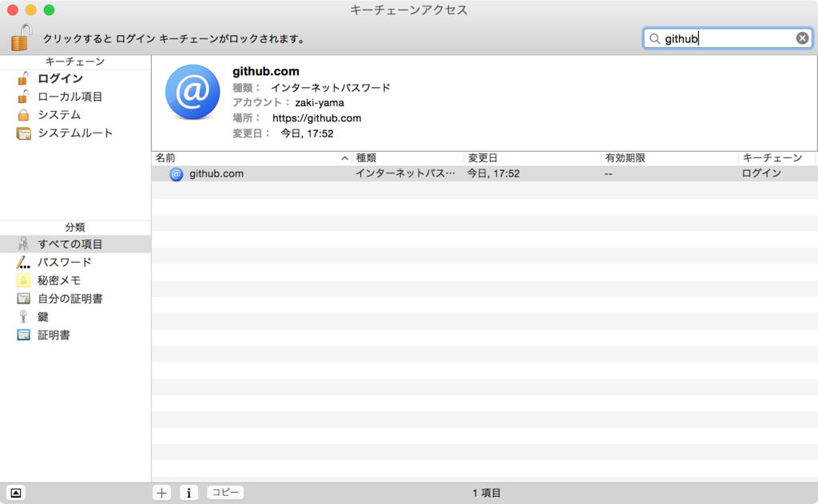Copy the github.com password using コピー
818x504 pixels.
(x=224, y=492)
